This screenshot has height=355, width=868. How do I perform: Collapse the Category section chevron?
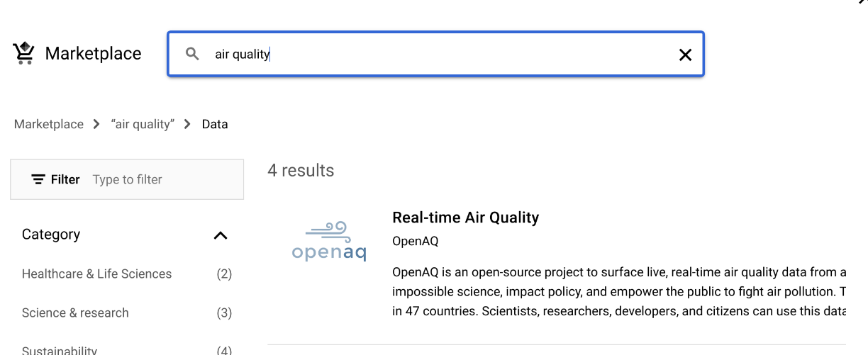tap(221, 235)
